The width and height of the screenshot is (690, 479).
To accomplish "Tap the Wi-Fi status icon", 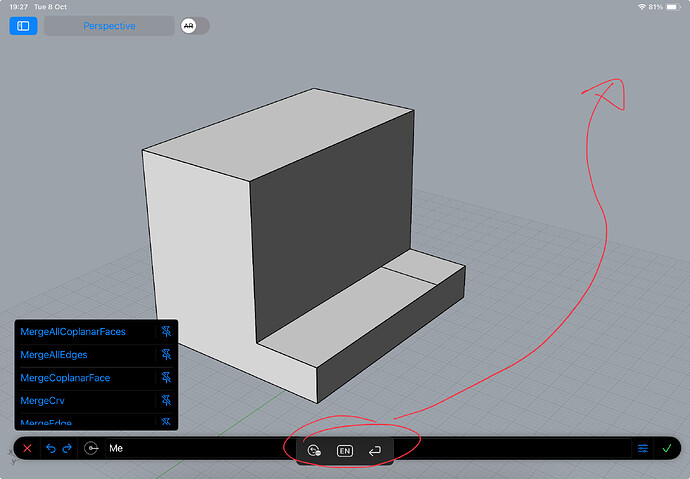I will click(x=642, y=7).
